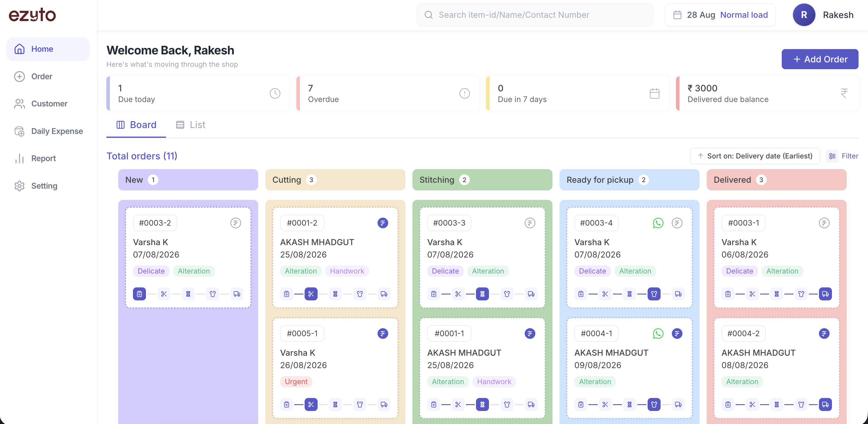Focus the search item-id/Name/Contact Number field
The image size is (868, 424).
click(535, 15)
